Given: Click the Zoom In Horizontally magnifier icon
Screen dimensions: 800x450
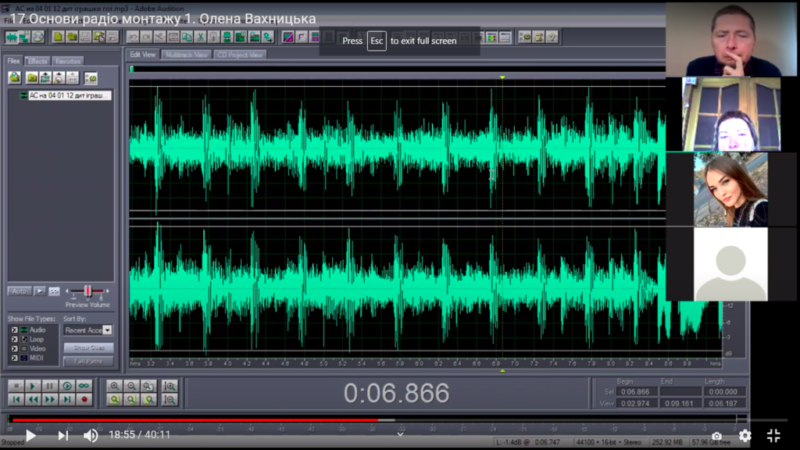Looking at the screenshot, I should point(114,386).
